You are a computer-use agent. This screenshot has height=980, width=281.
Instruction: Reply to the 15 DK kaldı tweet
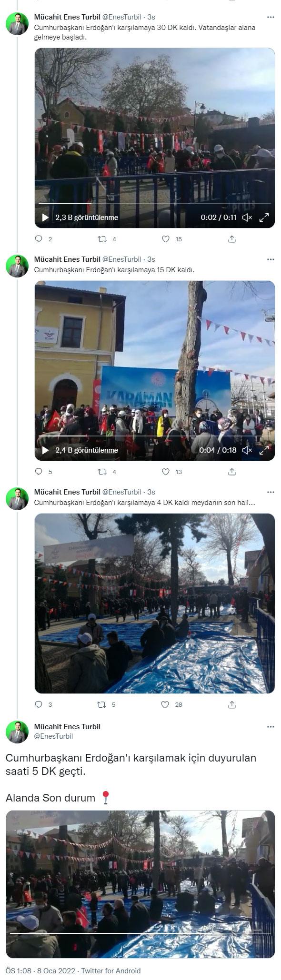(x=39, y=472)
